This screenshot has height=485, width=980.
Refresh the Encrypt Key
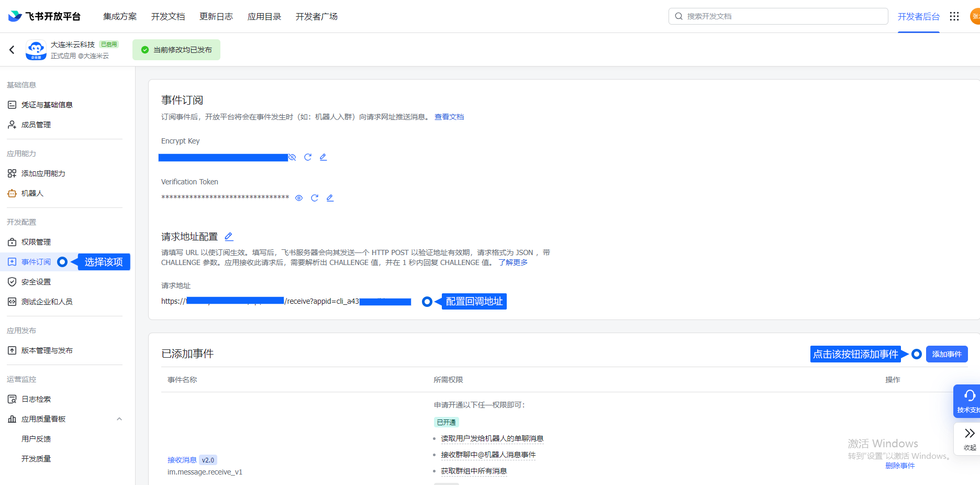coord(308,157)
